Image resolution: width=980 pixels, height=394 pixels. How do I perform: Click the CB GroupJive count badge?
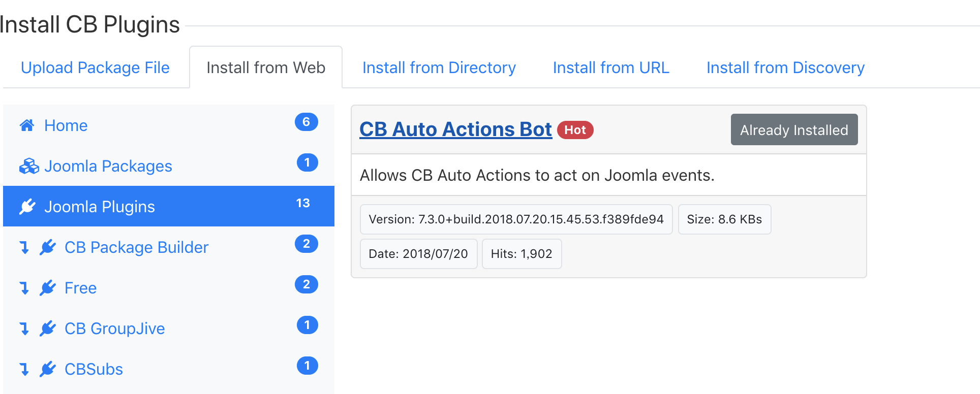[x=308, y=325]
